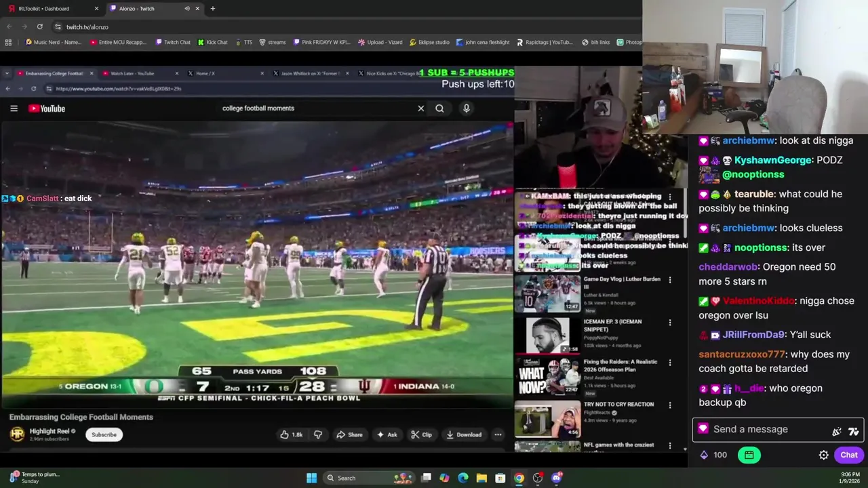Open the Twitch Chat bookmark
The image size is (868, 488).
point(173,42)
